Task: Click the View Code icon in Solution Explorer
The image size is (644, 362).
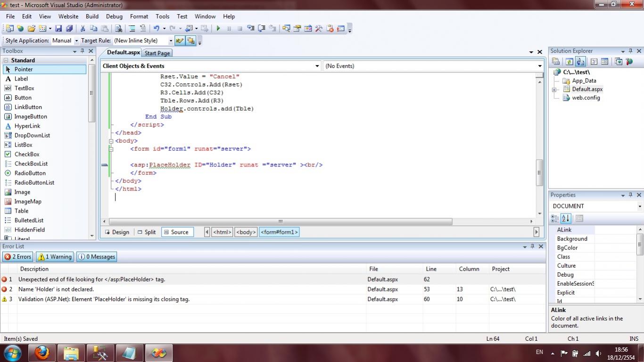Action: pyautogui.click(x=594, y=62)
